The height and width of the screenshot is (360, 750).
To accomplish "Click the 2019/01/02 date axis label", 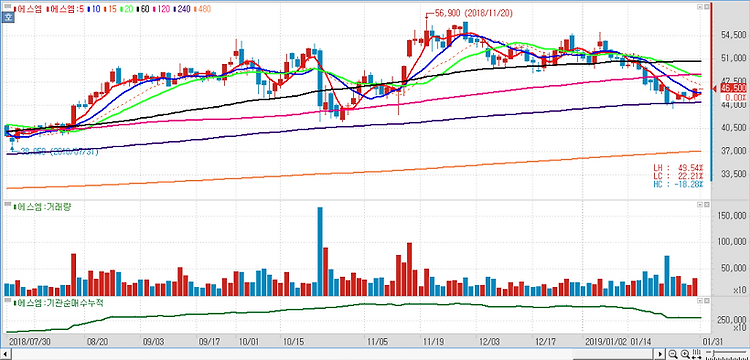I will coord(605,341).
